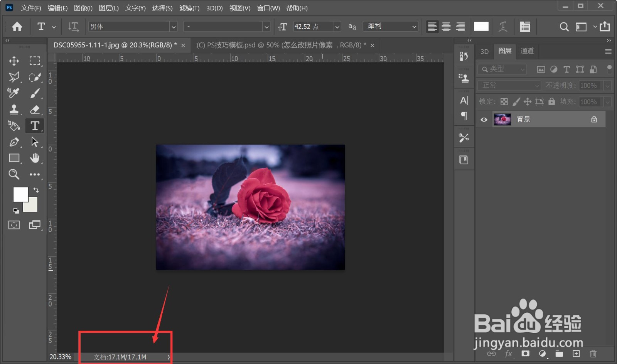
Task: Select the Rectangular Marquee tool
Action: pyautogui.click(x=35, y=61)
